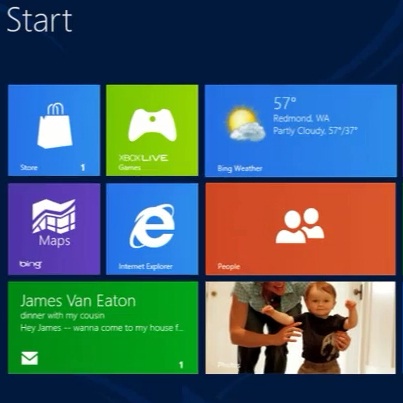Click the 'dinner with my cousin' subject line

click(62, 315)
